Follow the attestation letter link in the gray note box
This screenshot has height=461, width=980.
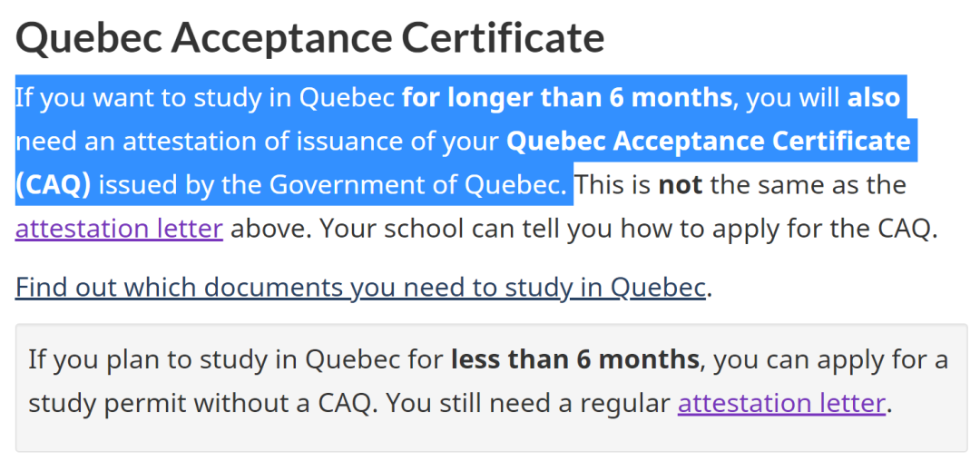(x=781, y=404)
